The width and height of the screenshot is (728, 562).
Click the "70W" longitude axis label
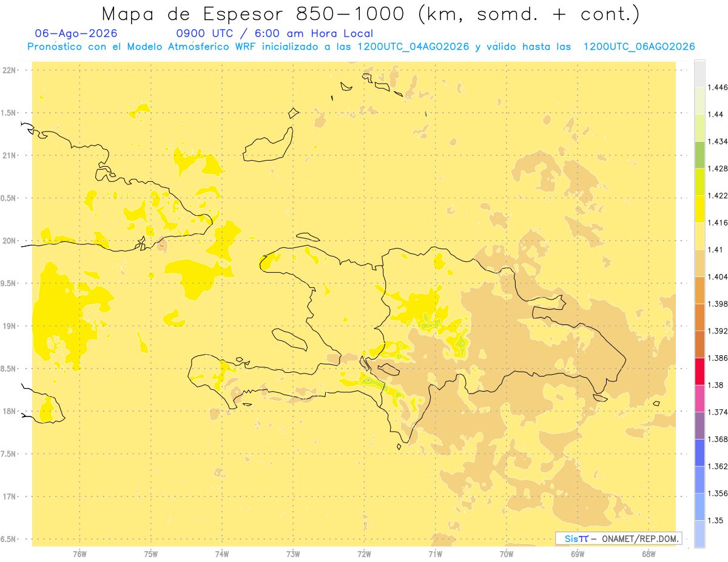coord(507,554)
